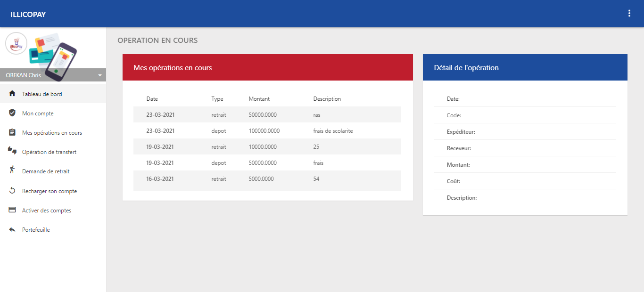Click the Receveur: detail label

pos(459,148)
